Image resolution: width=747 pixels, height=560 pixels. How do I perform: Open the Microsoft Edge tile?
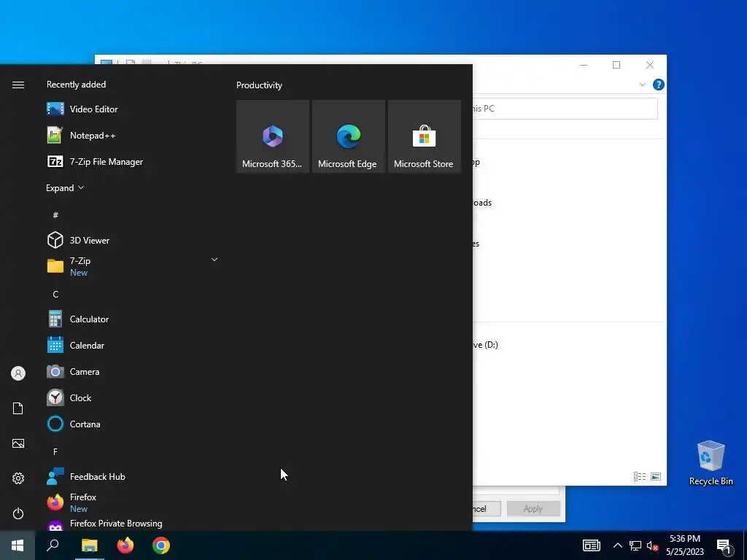click(x=348, y=136)
